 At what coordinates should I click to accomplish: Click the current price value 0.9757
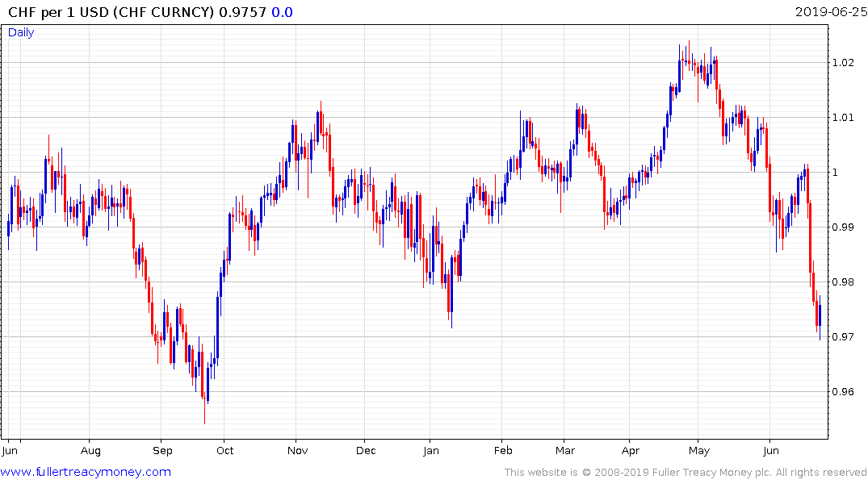pos(242,12)
